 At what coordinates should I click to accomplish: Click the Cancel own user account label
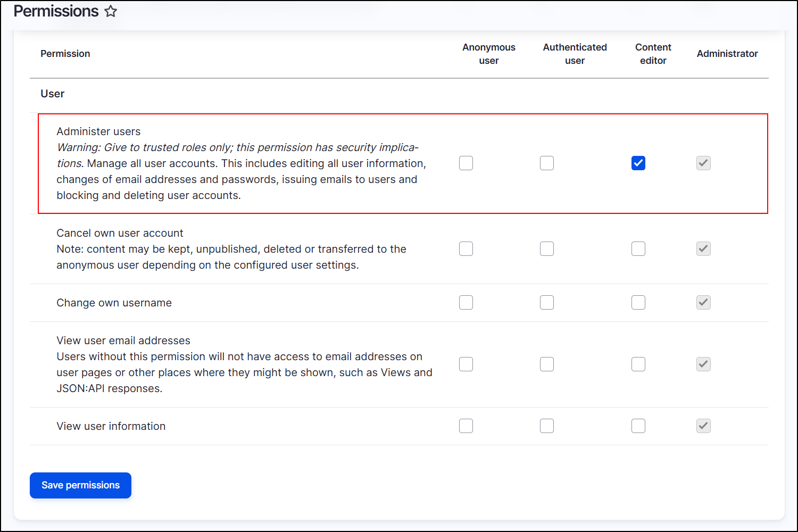(120, 233)
